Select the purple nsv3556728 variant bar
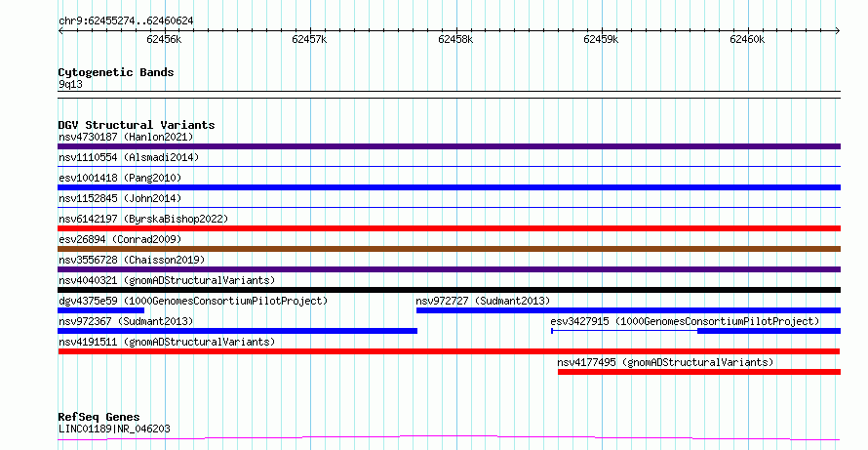Screen dimensions: 868x450 [449, 269]
